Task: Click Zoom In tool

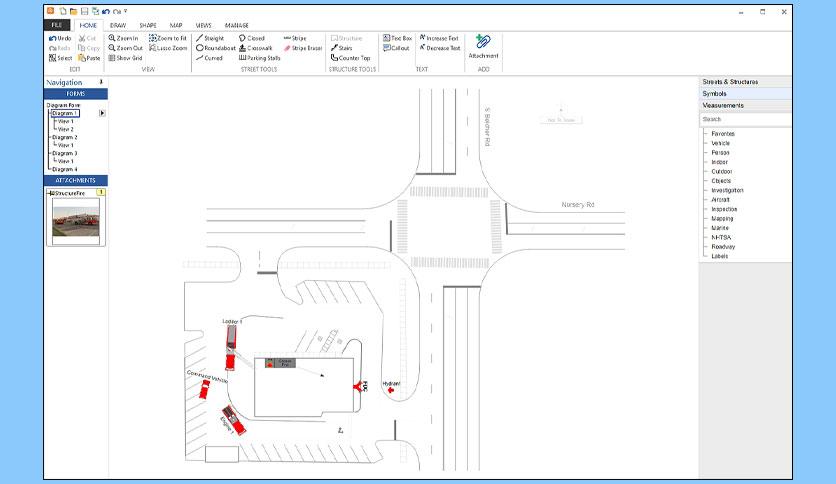Action: click(123, 38)
